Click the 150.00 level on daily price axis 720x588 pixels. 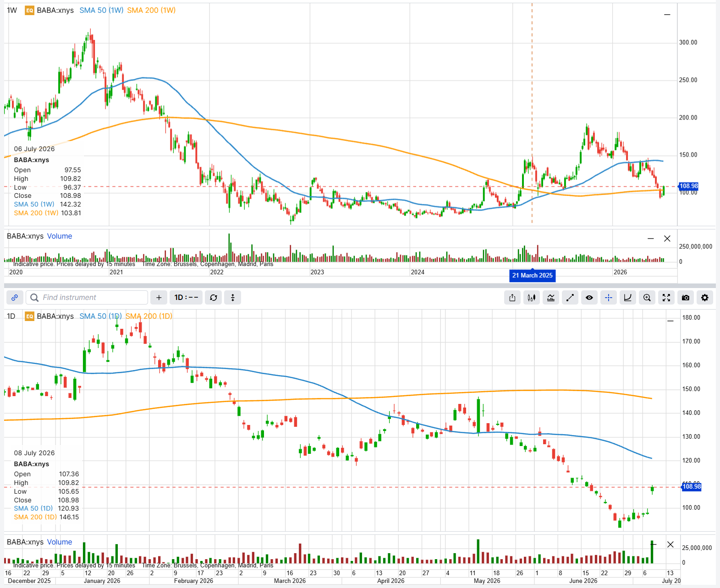(691, 389)
